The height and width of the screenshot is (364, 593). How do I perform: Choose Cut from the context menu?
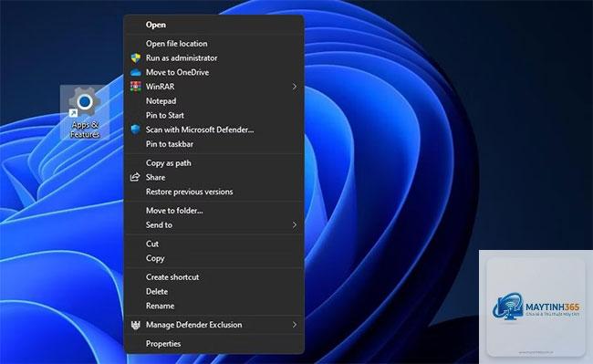point(214,244)
